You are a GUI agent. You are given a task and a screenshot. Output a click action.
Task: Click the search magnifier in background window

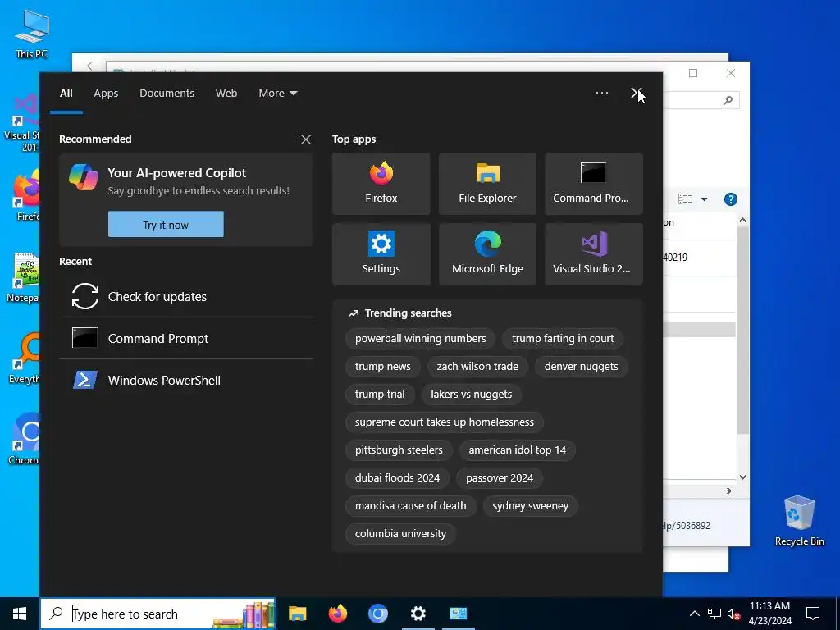(728, 100)
